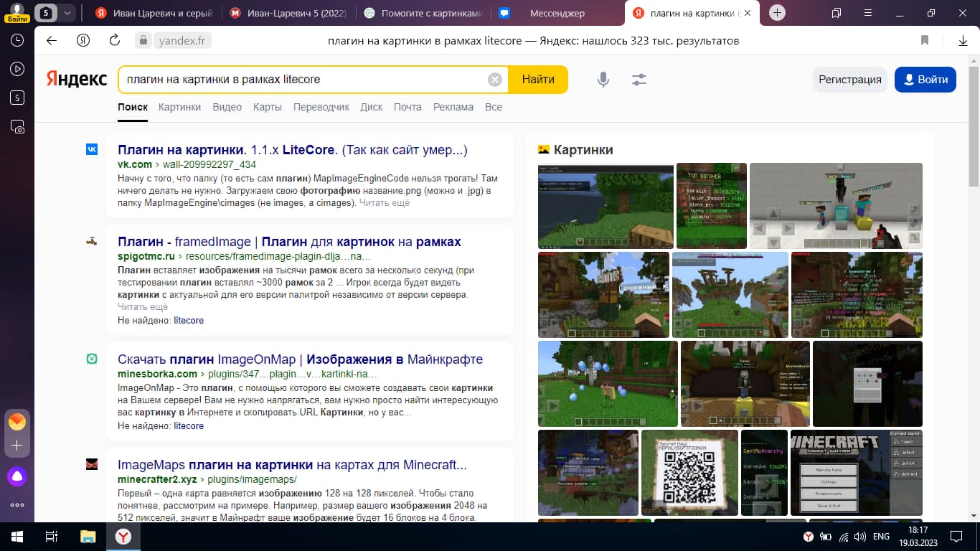This screenshot has height=551, width=980.
Task: Open Windows Start menu
Action: pyautogui.click(x=16, y=536)
